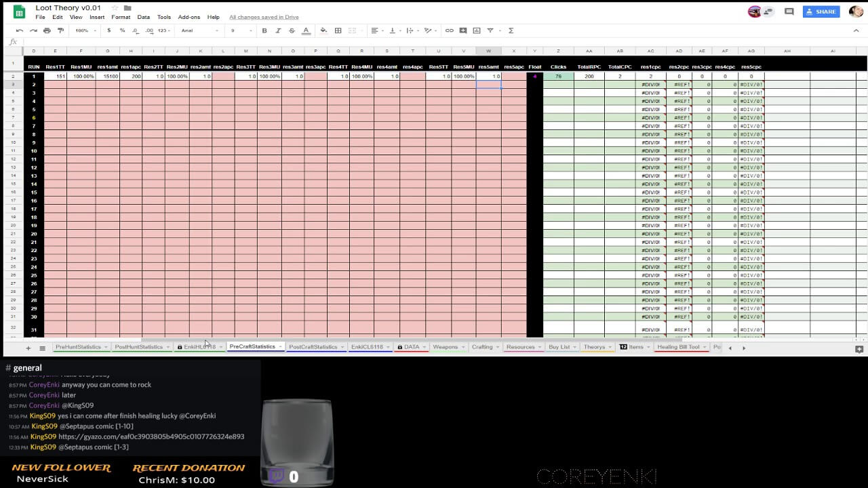Decrease decimal places
This screenshot has width=868, height=488.
click(136, 30)
